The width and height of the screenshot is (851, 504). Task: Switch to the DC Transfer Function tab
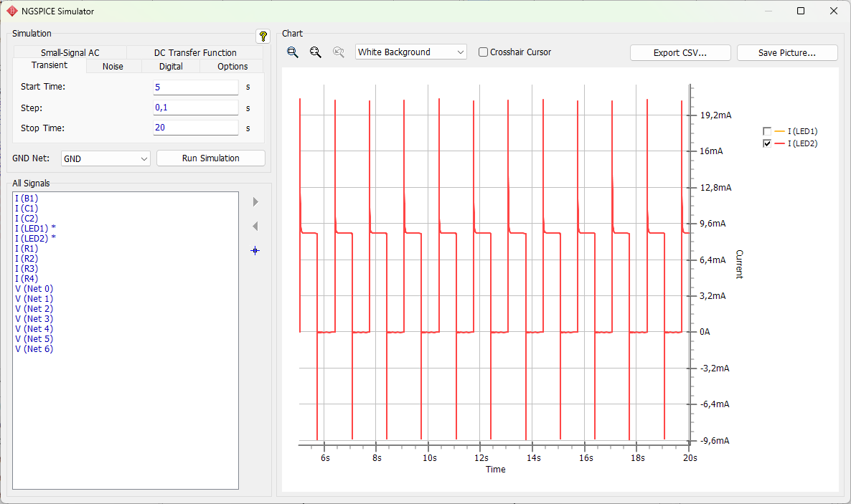[195, 52]
